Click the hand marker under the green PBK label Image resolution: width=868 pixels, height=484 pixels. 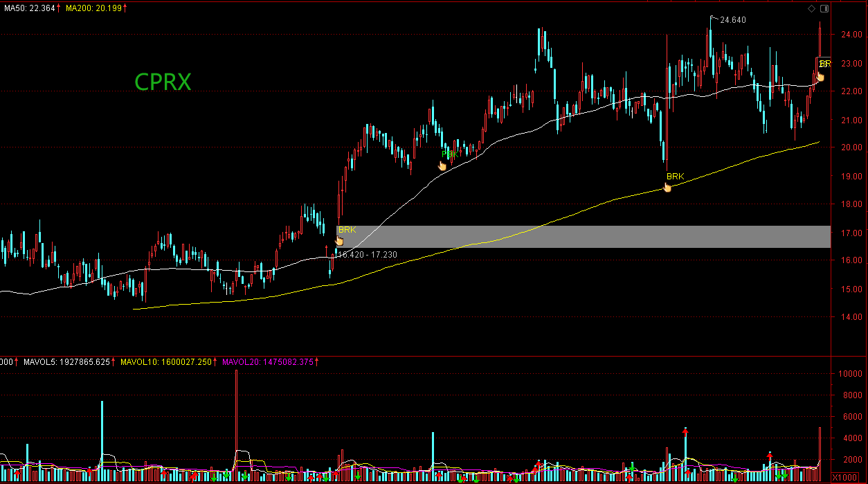(x=443, y=165)
